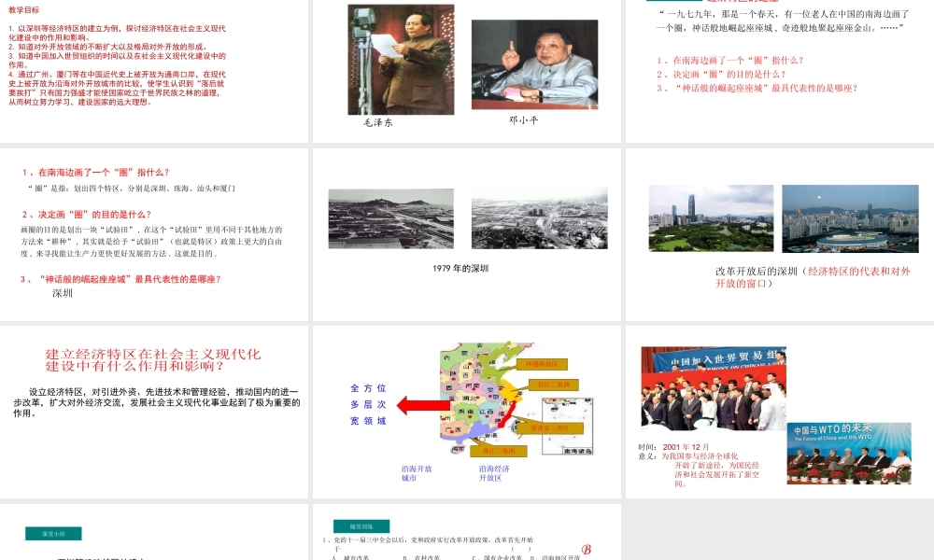Click the teal 课堂小结 label
Screen dimensions: 934x560
[53, 534]
